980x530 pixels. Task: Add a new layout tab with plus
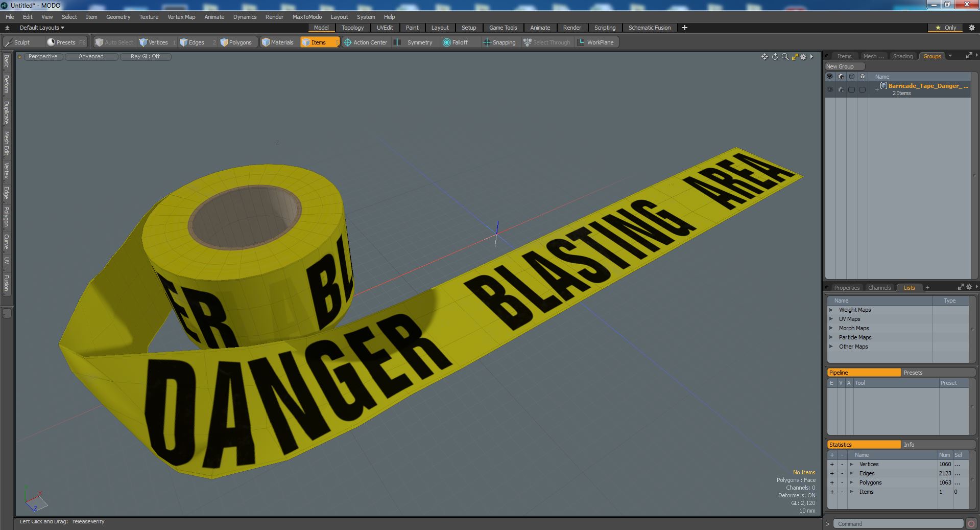(684, 28)
